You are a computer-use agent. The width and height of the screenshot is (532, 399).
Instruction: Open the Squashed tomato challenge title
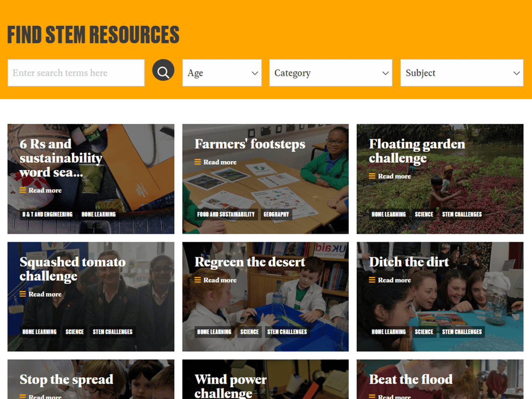coord(73,269)
